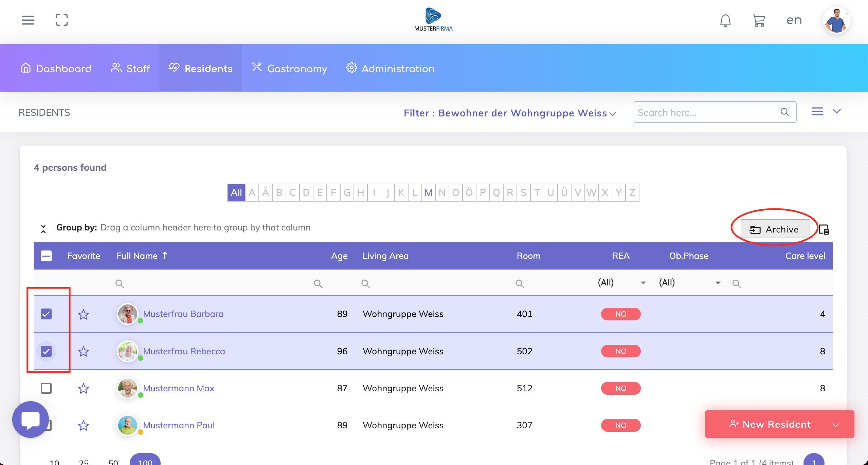Toggle fullscreen mode icon

[61, 20]
